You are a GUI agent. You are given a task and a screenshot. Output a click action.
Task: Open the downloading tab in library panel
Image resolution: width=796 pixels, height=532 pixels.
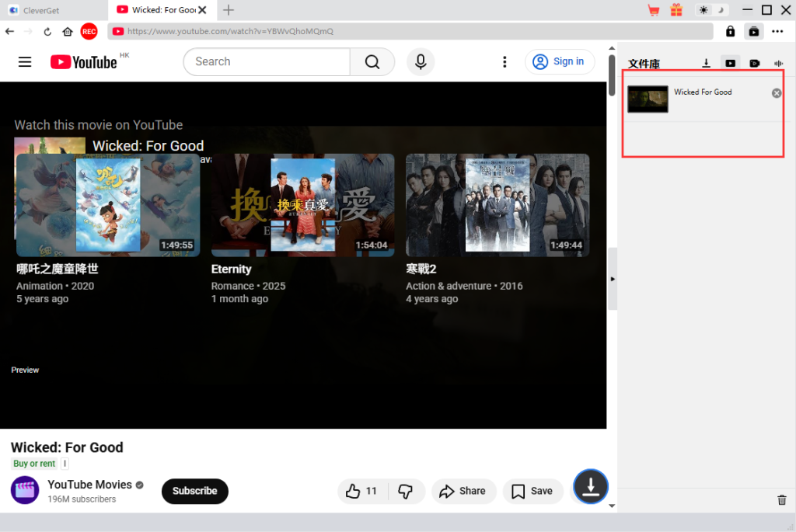click(706, 63)
